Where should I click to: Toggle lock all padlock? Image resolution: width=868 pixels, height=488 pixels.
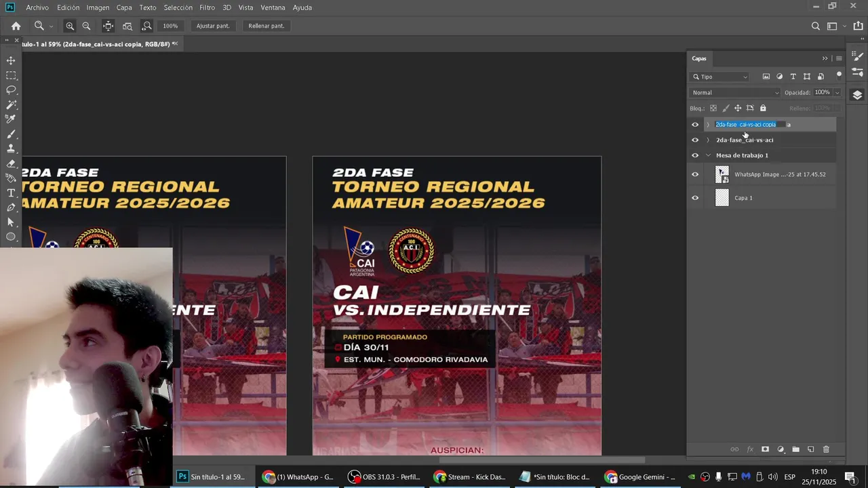tap(763, 108)
